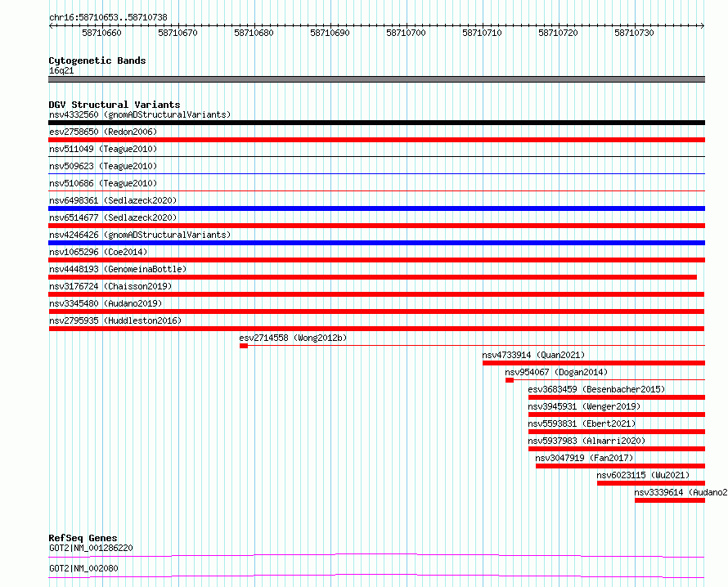Select the blue nsv6498361 variant bar
This screenshot has width=728, height=587.
pyautogui.click(x=376, y=208)
